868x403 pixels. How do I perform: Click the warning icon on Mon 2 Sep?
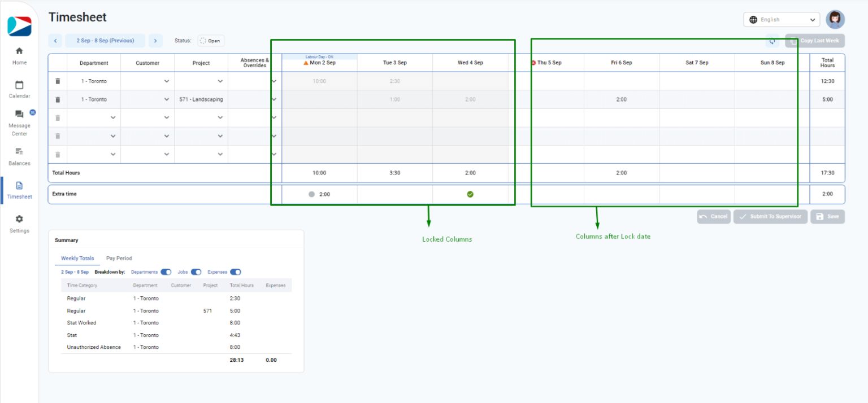click(x=306, y=62)
